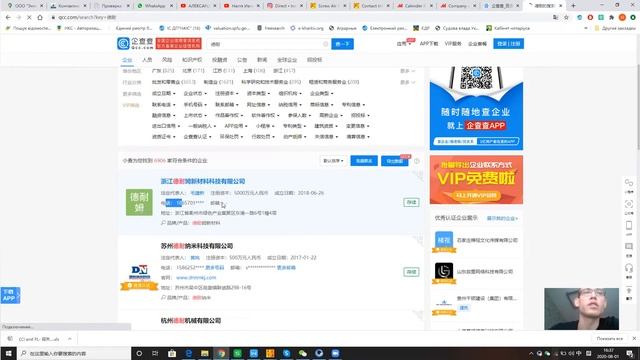
Task: Close the downloads bar with X
Action: [x=634, y=338]
